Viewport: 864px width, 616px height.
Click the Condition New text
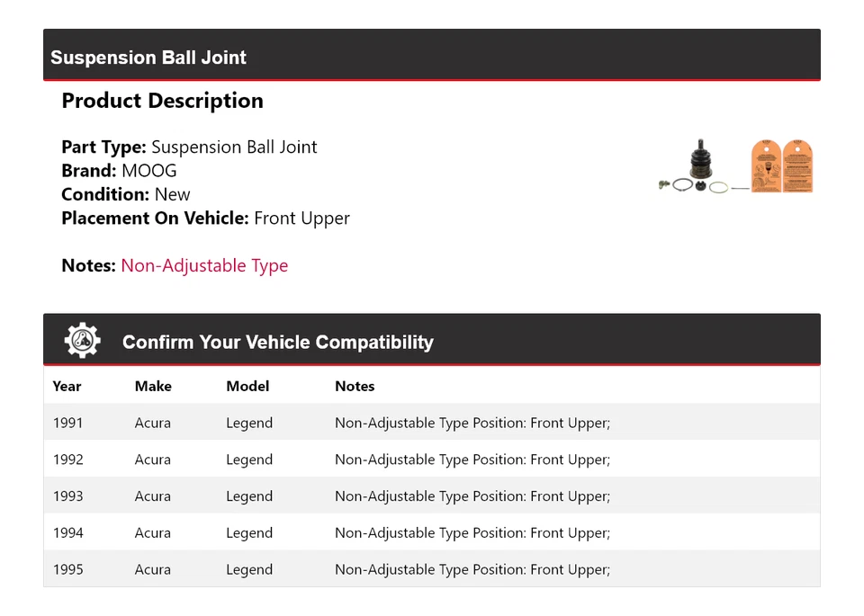[126, 195]
